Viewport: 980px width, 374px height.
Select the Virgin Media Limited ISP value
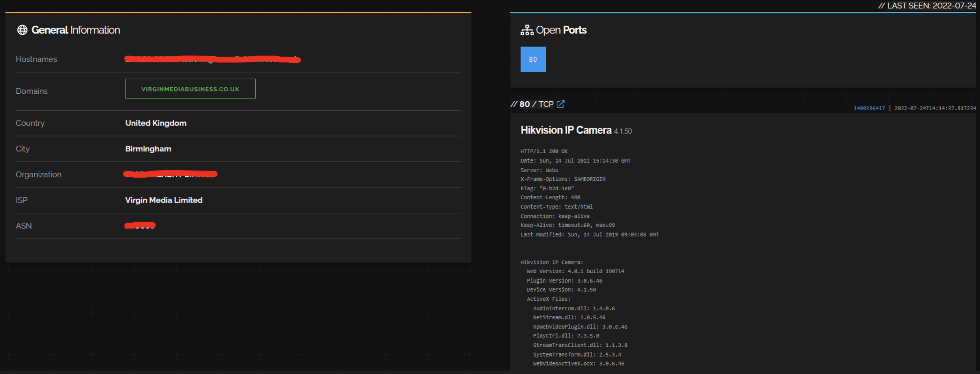163,200
